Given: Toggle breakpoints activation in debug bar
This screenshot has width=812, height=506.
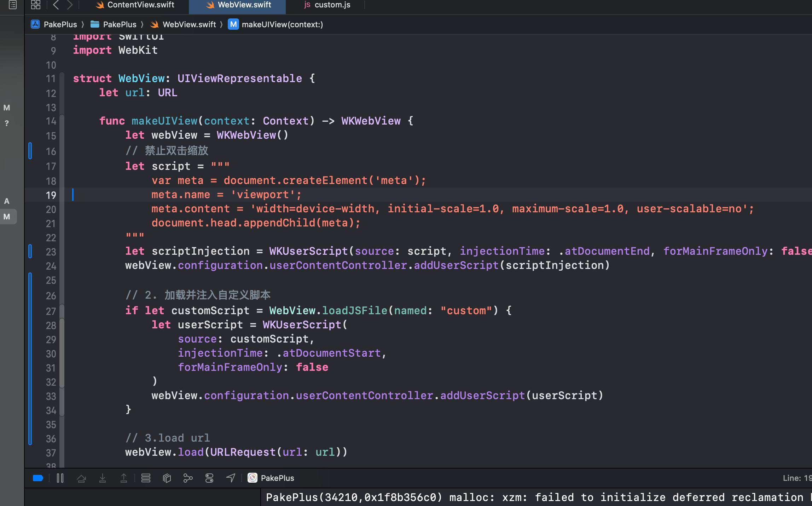Looking at the screenshot, I should point(38,478).
